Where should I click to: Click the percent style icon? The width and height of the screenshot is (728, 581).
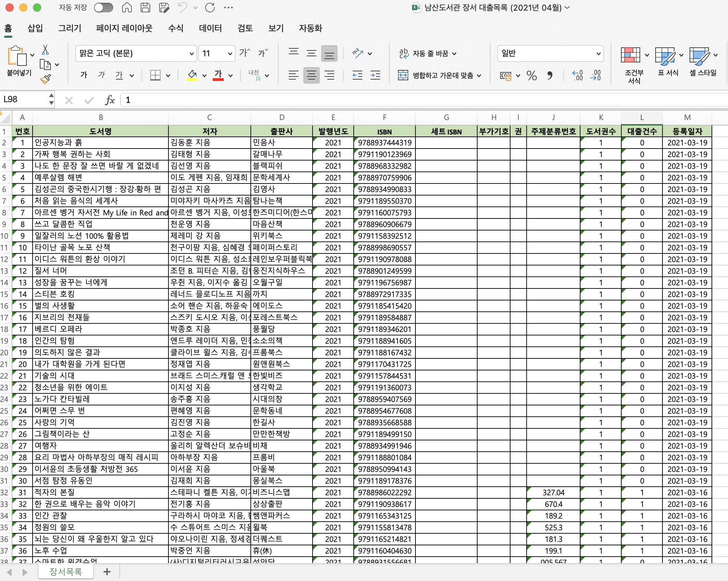[x=531, y=75]
